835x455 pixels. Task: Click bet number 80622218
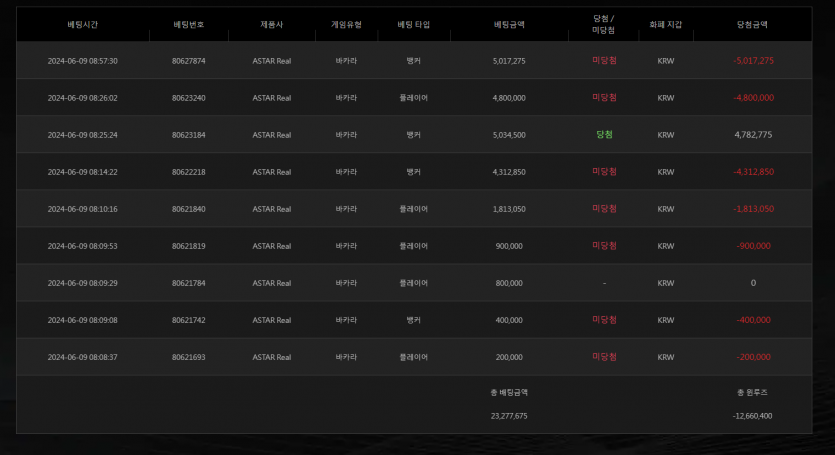tap(189, 172)
